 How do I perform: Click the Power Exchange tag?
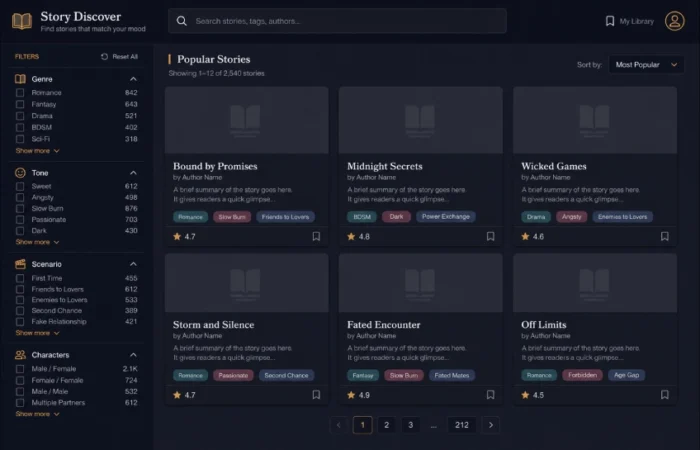446,217
